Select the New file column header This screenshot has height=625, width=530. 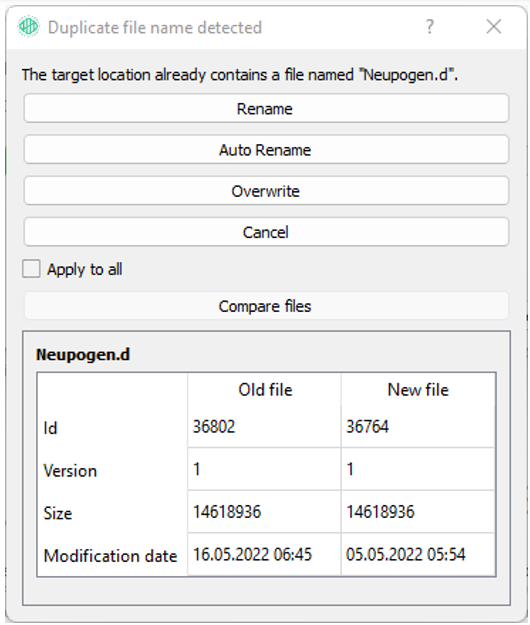coord(418,390)
